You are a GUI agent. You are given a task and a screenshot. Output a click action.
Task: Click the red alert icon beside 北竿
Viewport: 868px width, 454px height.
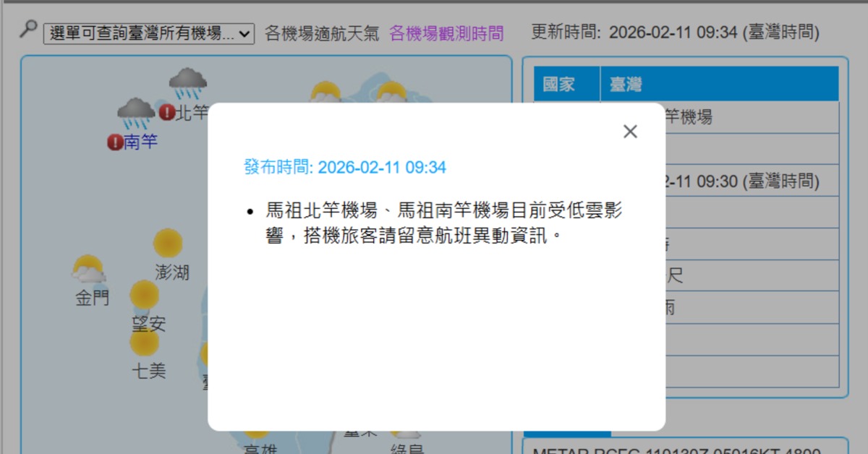(x=167, y=112)
